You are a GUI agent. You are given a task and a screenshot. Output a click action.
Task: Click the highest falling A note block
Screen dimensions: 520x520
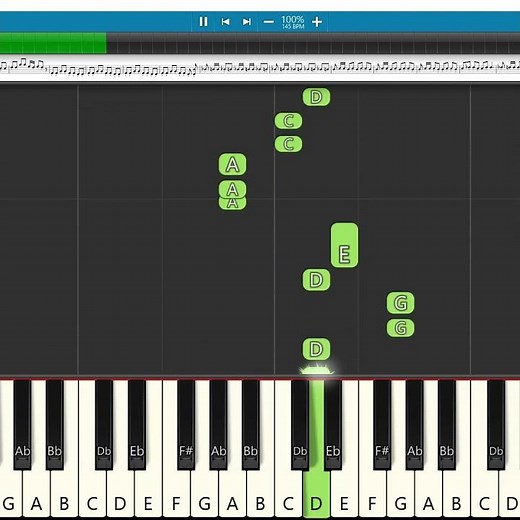pyautogui.click(x=232, y=164)
